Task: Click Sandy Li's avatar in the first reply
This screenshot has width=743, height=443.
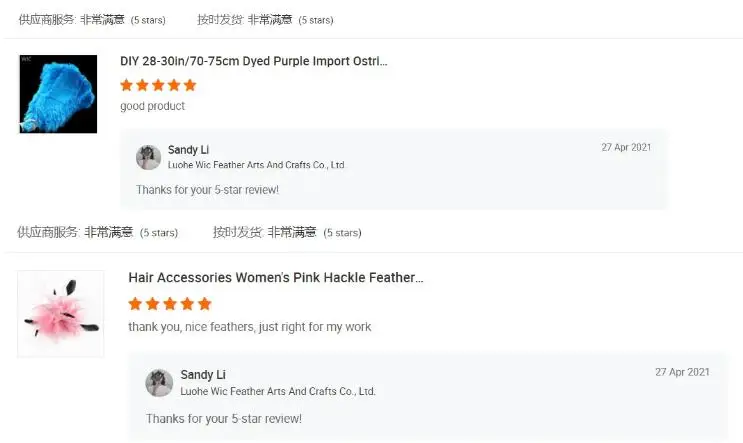Action: (148, 157)
